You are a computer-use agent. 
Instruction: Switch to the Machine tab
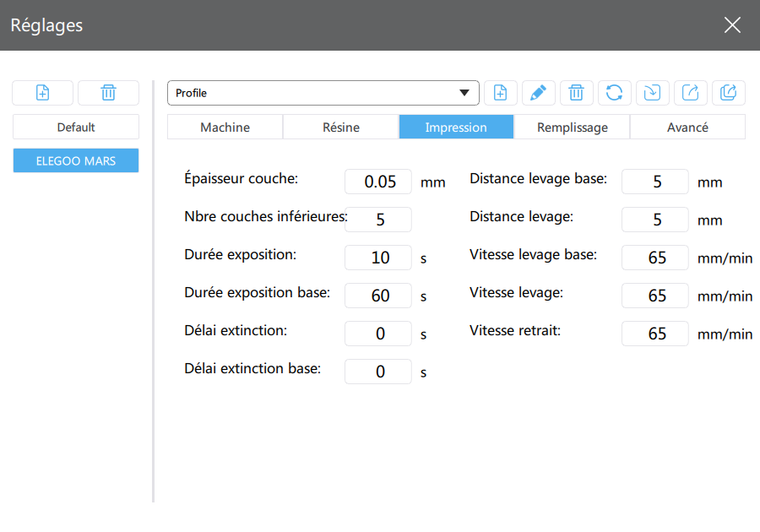(225, 128)
